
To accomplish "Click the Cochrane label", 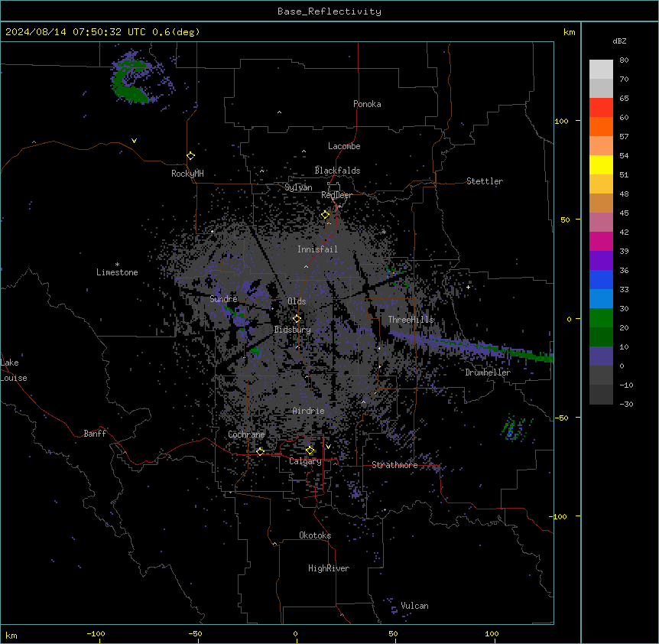I will 246,434.
